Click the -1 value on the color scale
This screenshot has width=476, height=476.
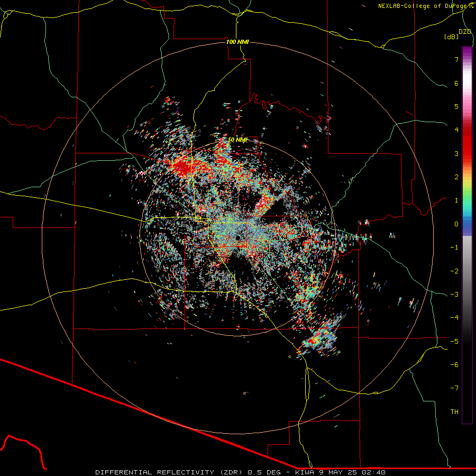[x=454, y=248]
